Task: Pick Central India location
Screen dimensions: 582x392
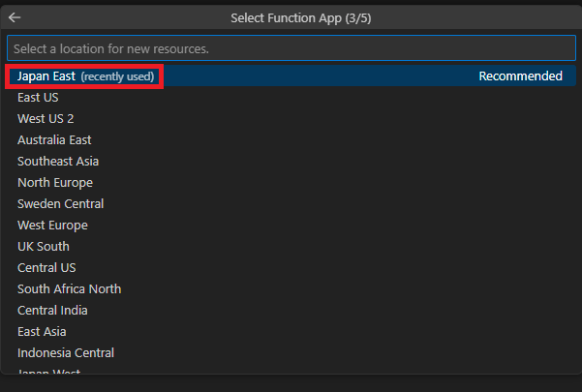Action: pyautogui.click(x=52, y=311)
